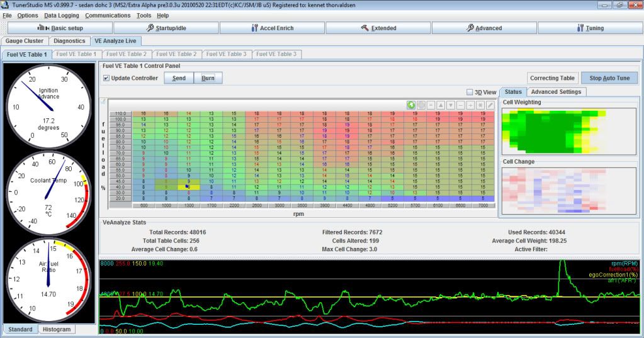The width and height of the screenshot is (644, 338).
Task: Click the Stop Auto Tune button
Action: click(x=609, y=78)
